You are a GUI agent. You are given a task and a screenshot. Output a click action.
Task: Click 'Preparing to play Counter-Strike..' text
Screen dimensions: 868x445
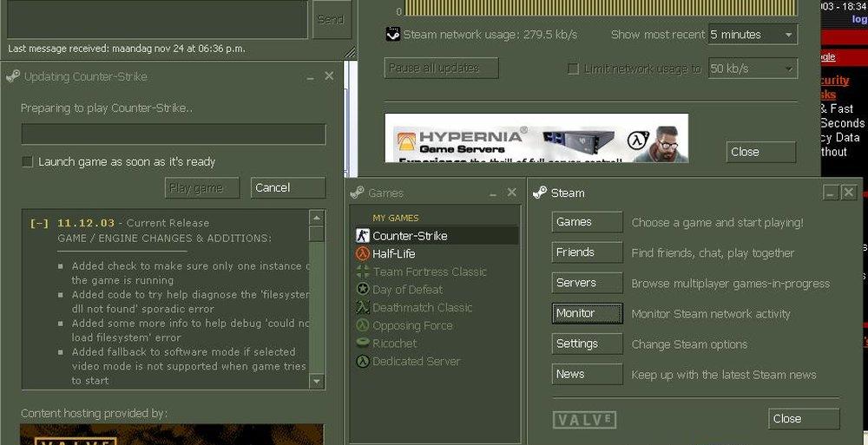coord(107,108)
